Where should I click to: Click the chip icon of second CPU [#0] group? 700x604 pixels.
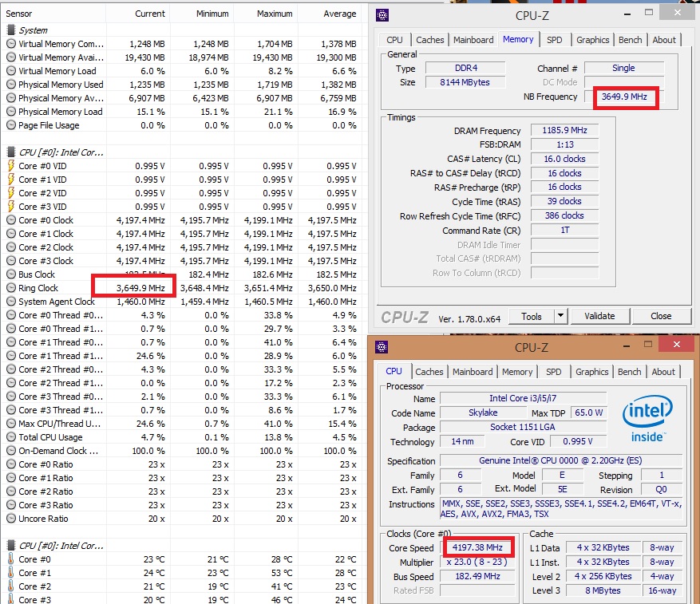coord(10,546)
